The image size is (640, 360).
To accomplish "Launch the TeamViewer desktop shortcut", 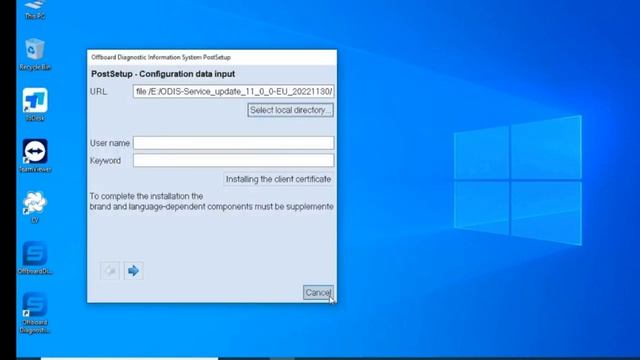I will coord(35,156).
